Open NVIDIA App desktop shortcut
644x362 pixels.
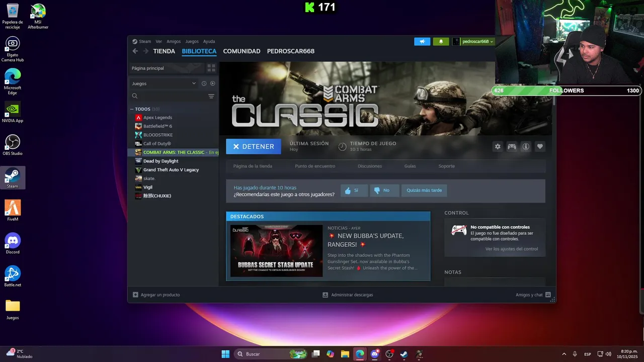point(13,112)
